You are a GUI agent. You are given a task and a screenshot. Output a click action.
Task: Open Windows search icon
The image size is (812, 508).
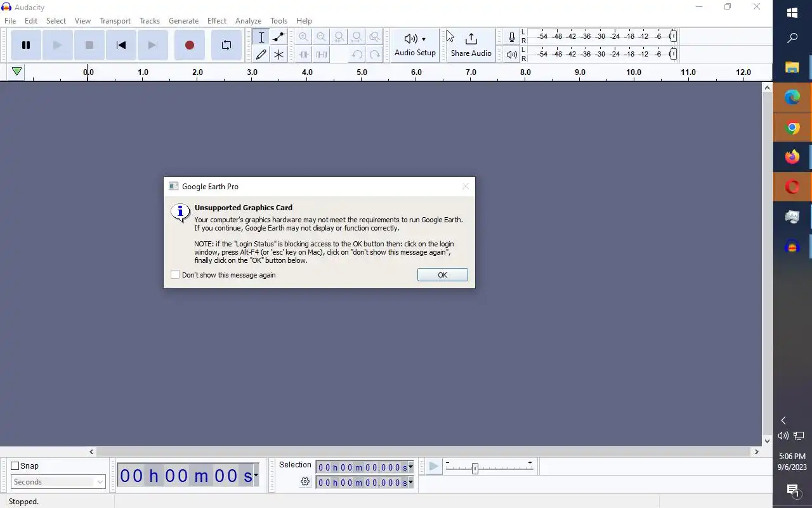(792, 39)
